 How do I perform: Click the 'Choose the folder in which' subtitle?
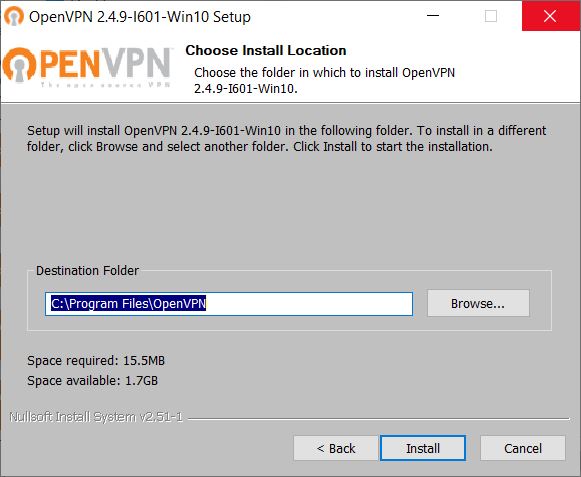[x=324, y=80]
